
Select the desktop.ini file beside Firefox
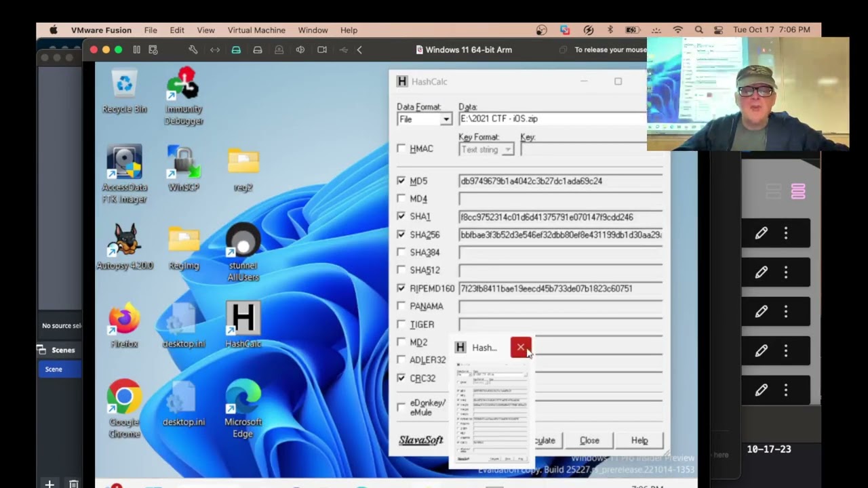pos(183,325)
